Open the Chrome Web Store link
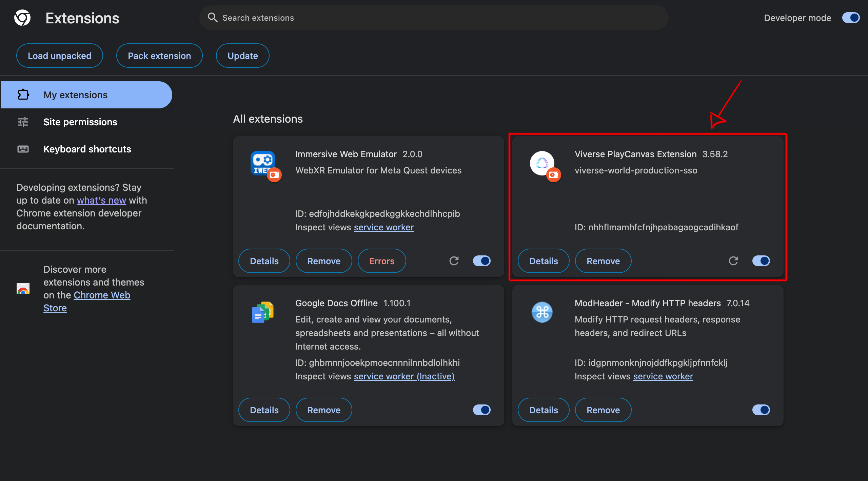Viewport: 868px width, 481px height. [x=102, y=295]
